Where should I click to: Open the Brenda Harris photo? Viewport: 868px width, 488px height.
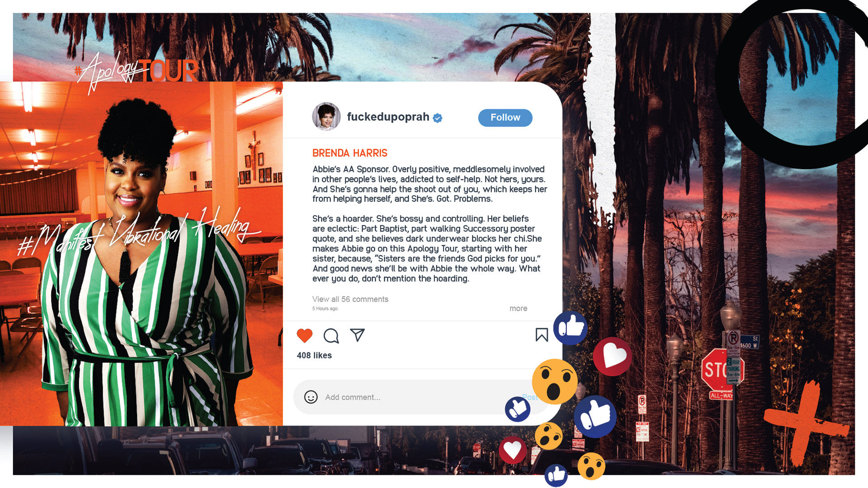pos(141,253)
